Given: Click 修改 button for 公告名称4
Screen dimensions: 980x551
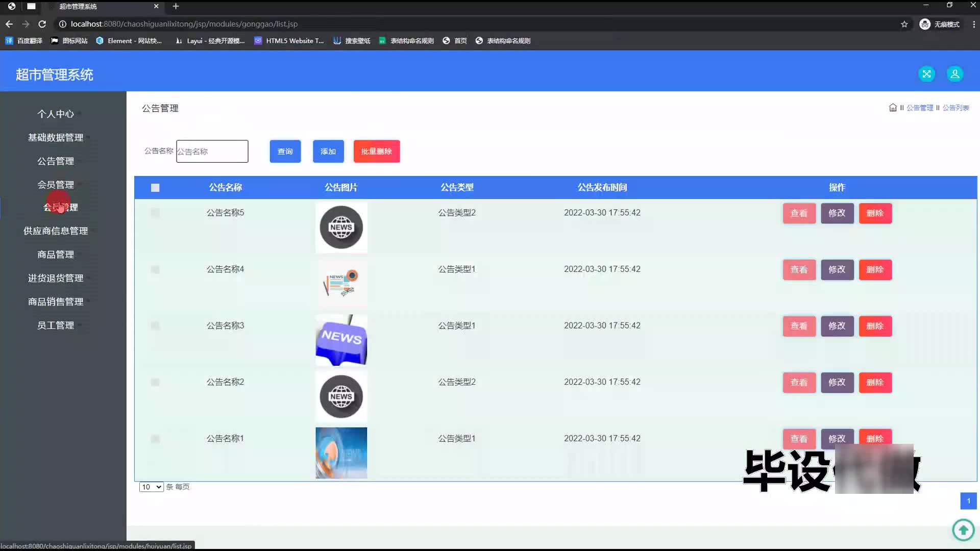Looking at the screenshot, I should 837,269.
